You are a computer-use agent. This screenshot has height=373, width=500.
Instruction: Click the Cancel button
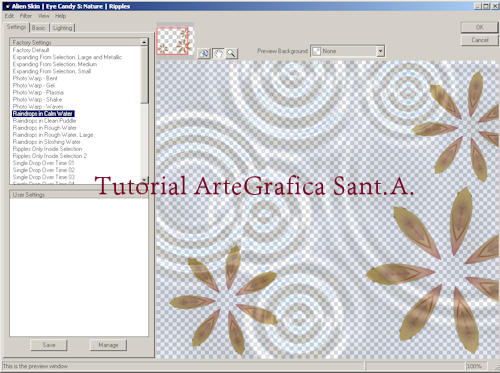tap(479, 40)
